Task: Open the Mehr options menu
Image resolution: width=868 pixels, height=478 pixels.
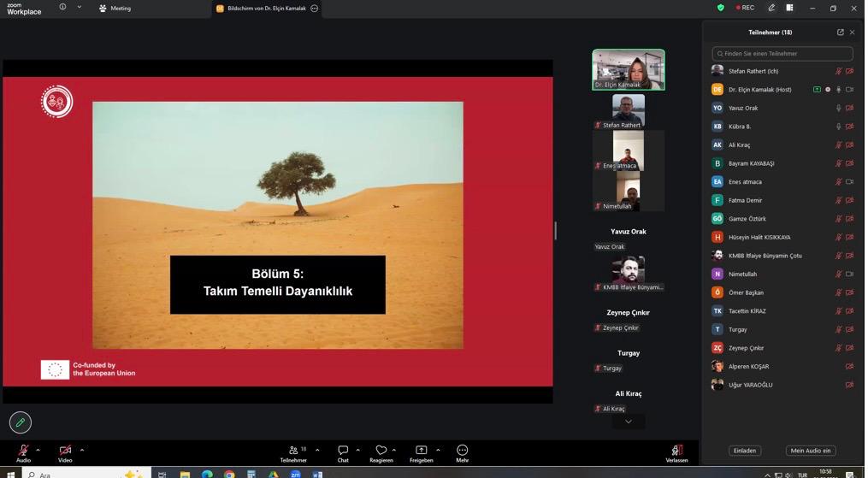Action: [x=462, y=451]
